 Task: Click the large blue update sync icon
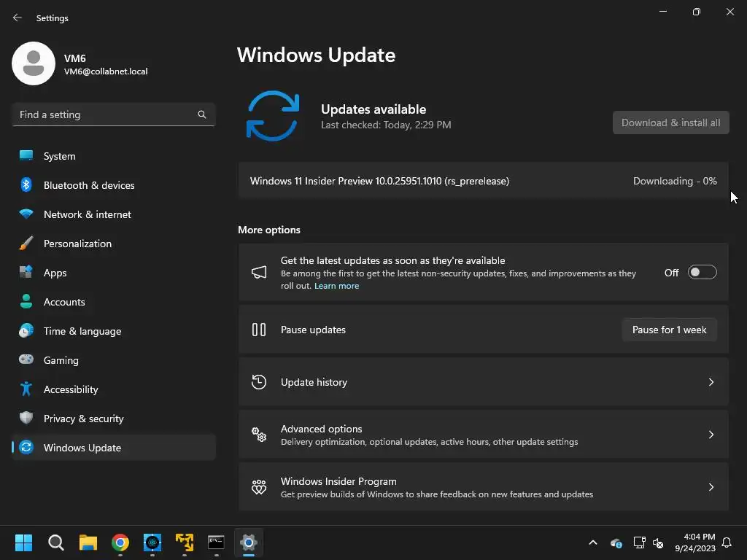point(273,116)
